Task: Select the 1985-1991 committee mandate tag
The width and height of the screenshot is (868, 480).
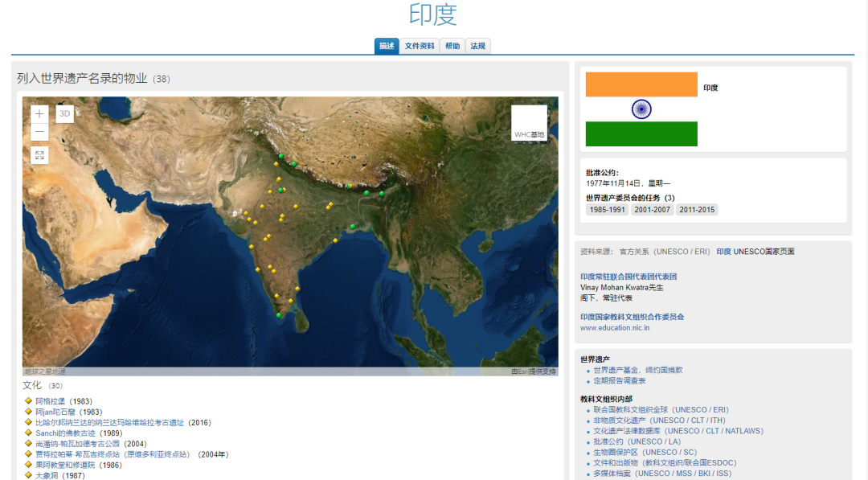Action: coord(607,210)
